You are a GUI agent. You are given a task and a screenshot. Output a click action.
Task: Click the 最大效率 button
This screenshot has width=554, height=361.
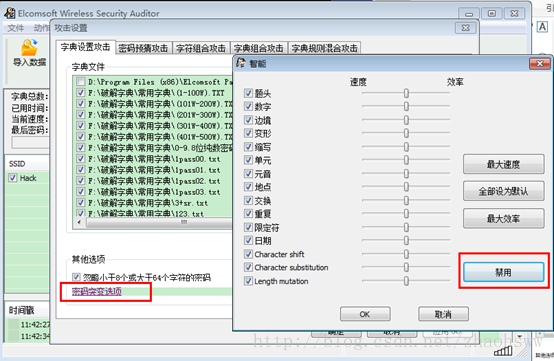(x=503, y=218)
